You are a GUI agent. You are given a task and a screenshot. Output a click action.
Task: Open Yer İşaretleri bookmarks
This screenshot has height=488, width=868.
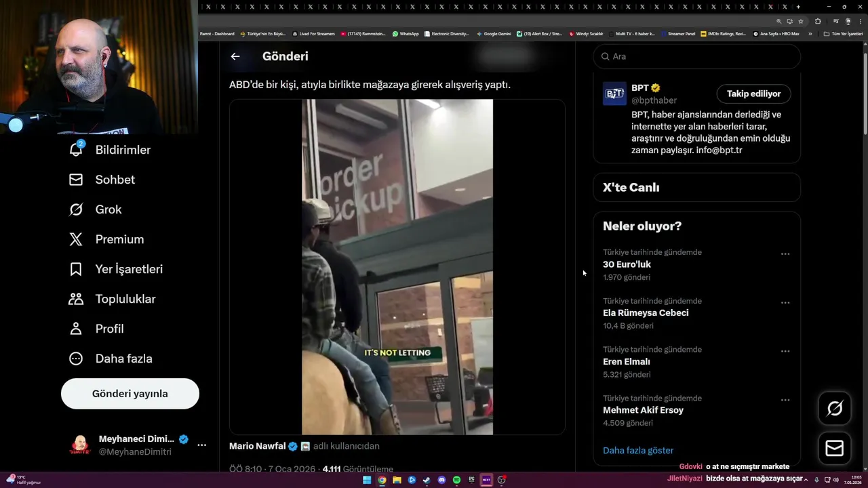coord(115,269)
